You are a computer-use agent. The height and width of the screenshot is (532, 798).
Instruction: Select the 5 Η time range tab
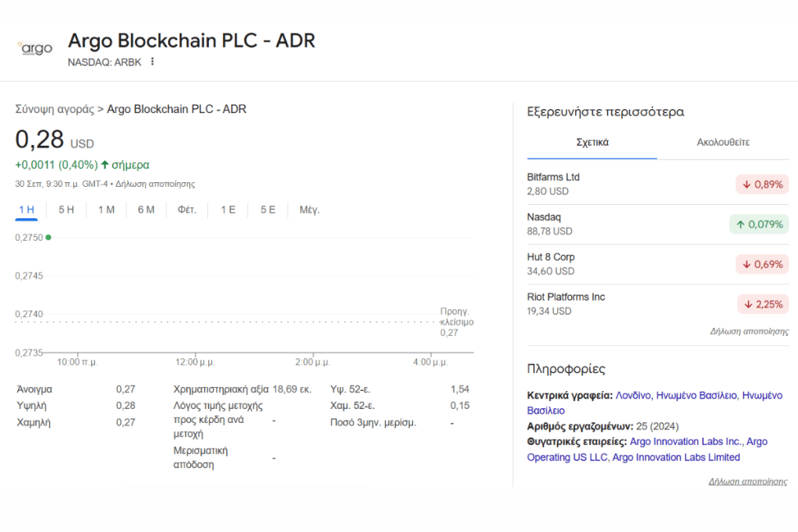pyautogui.click(x=66, y=210)
